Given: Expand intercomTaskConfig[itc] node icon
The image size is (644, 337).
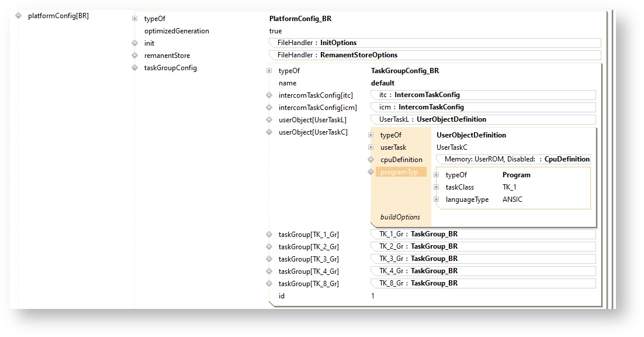Looking at the screenshot, I should click(269, 95).
